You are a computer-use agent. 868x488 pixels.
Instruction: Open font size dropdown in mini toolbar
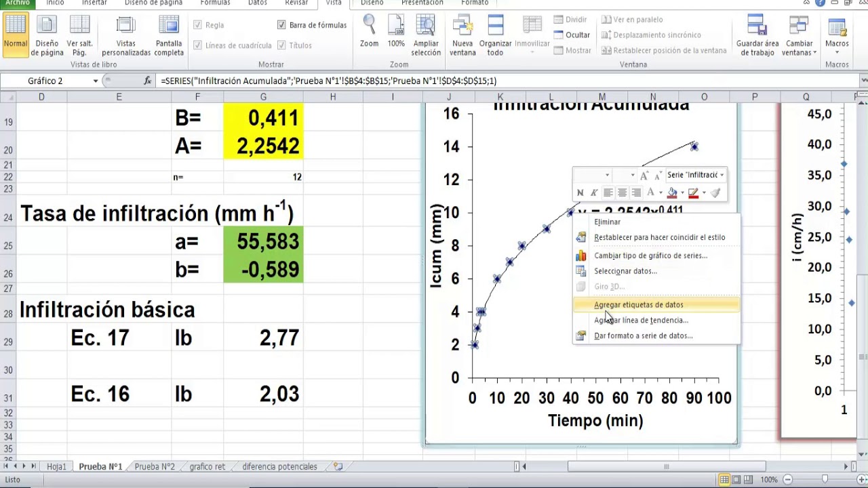click(633, 175)
